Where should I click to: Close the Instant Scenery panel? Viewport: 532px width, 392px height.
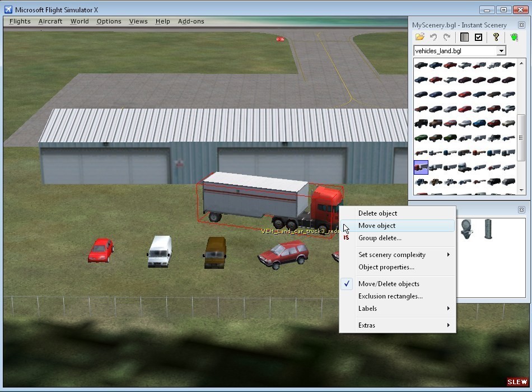click(x=521, y=25)
